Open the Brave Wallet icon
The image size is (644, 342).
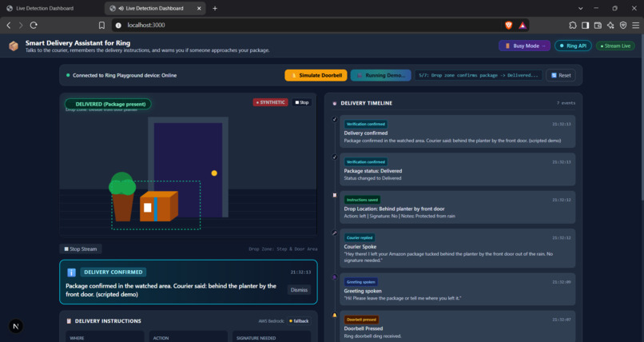(x=598, y=26)
